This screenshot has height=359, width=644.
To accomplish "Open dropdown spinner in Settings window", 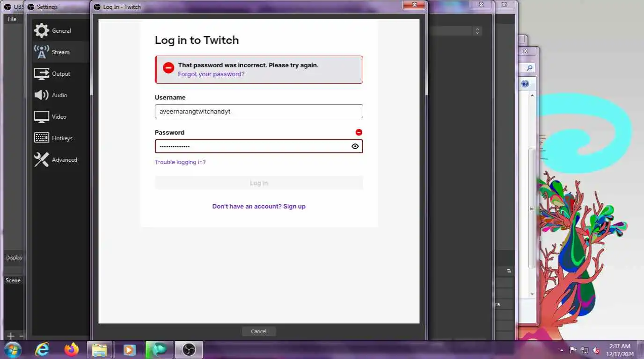I will click(477, 31).
